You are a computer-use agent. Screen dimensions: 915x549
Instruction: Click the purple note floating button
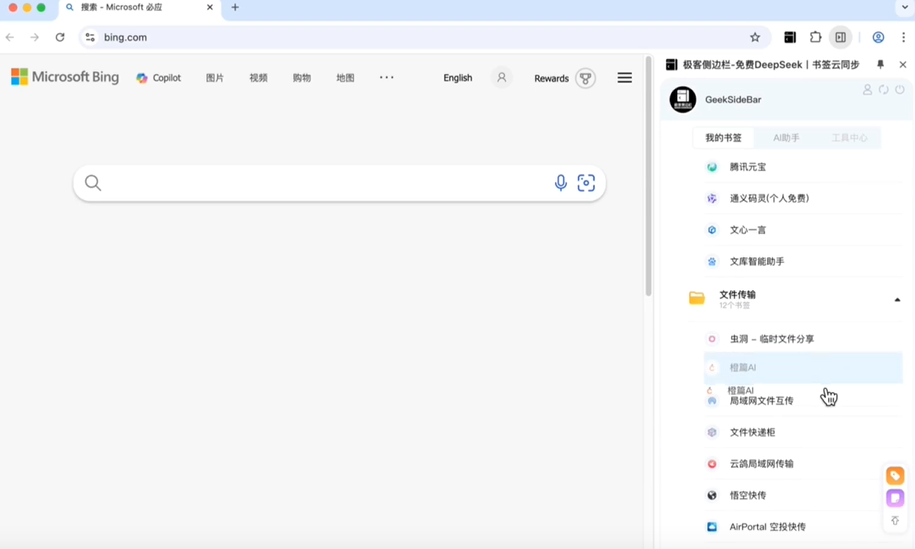pyautogui.click(x=895, y=498)
